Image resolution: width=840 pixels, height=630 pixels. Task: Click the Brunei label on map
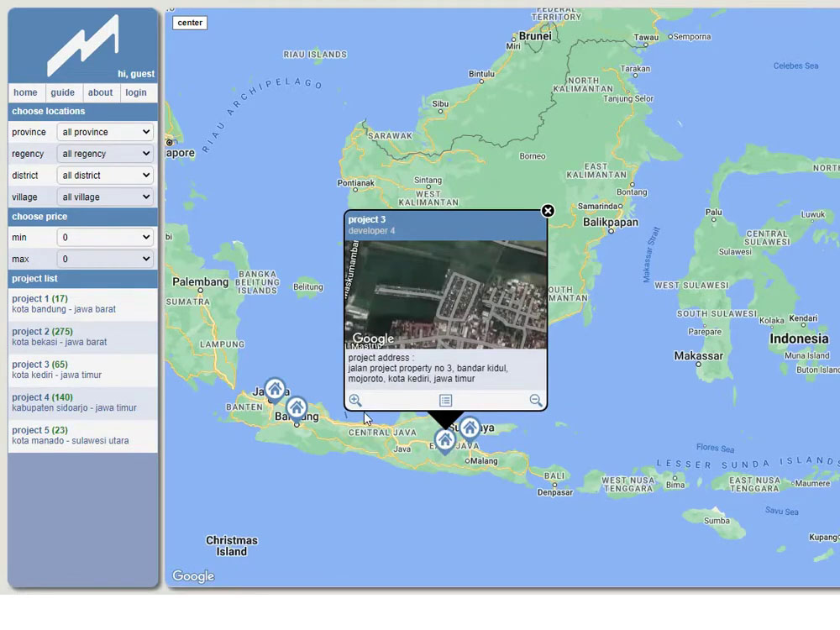(535, 36)
